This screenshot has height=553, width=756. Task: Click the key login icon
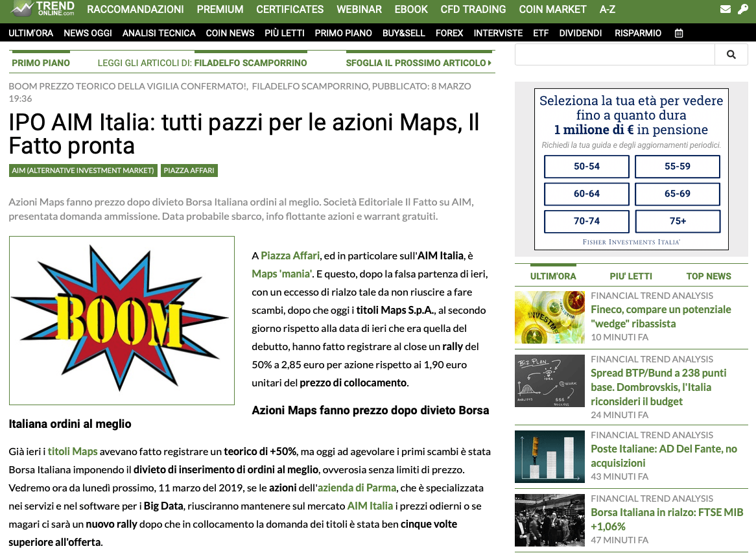743,9
